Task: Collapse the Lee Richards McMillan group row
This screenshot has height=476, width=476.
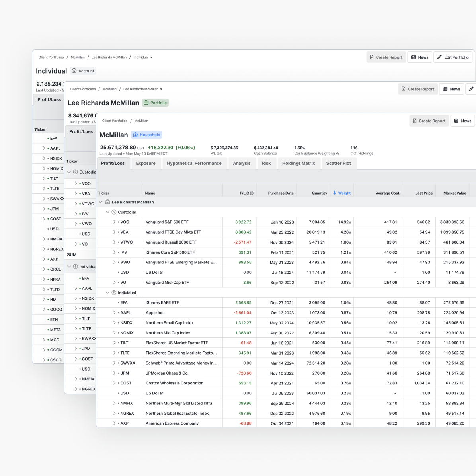Action: tap(101, 202)
